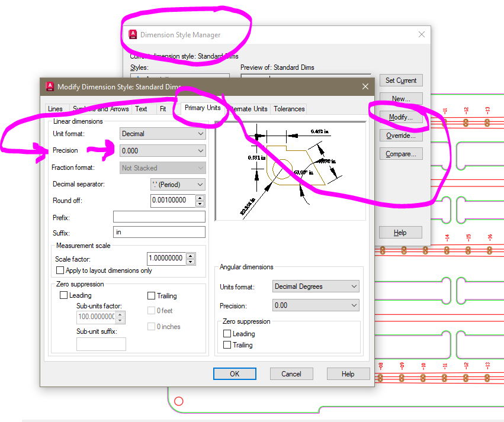Decrease the Scale factor with down arrow
This screenshot has width=504, height=422.
(191, 262)
